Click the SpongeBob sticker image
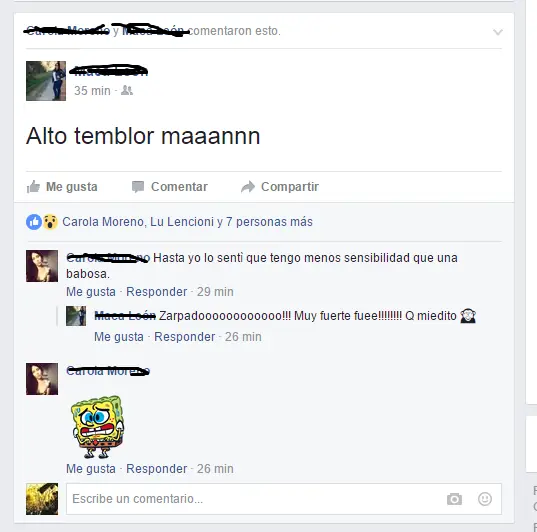The image size is (537, 532). point(98,427)
